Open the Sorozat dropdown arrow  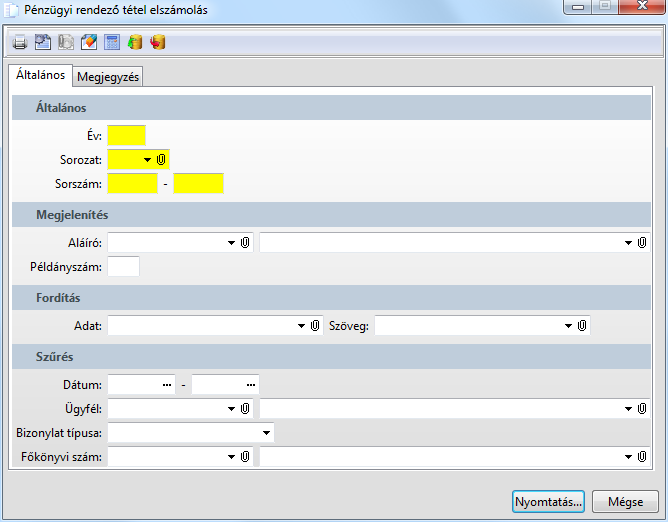click(147, 160)
